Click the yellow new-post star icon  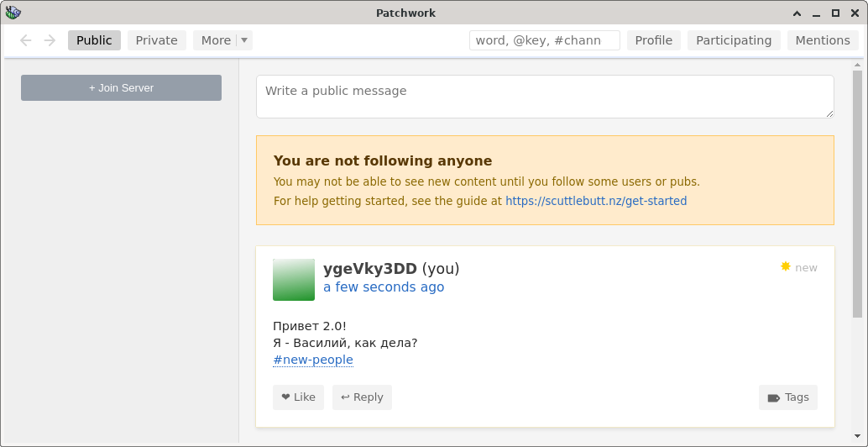point(786,266)
